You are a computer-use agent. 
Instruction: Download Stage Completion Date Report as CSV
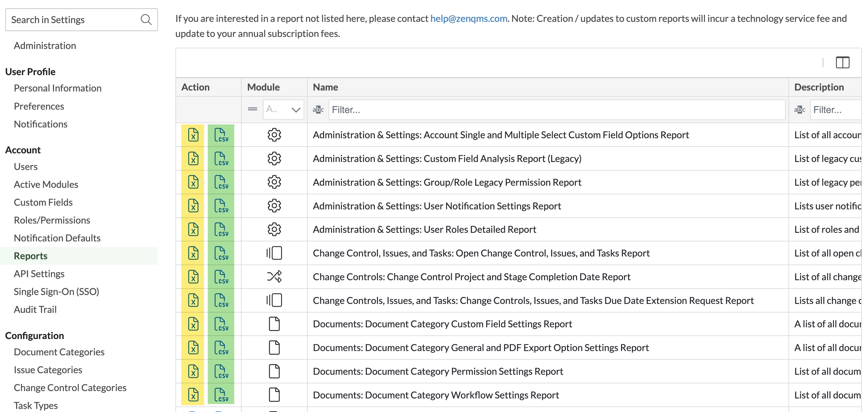pos(221,277)
